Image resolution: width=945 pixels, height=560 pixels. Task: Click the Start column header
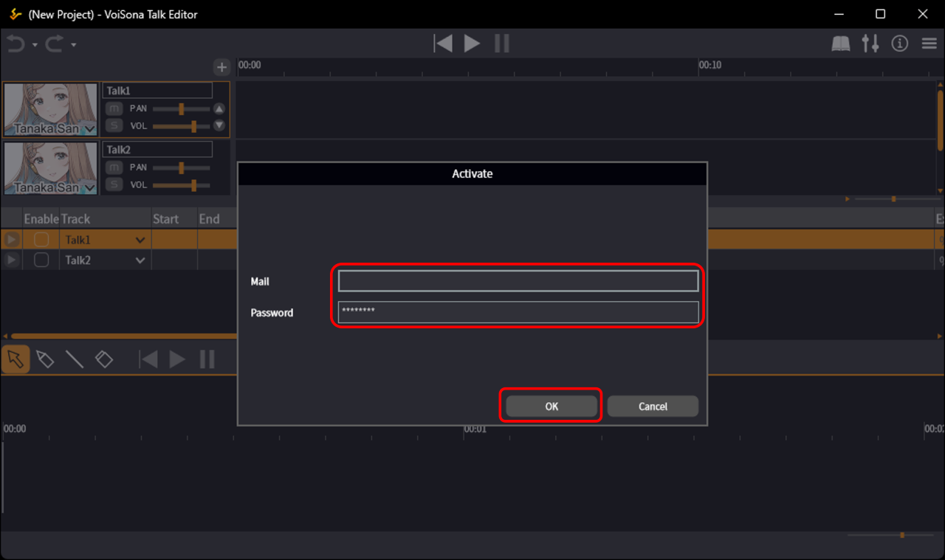(166, 219)
